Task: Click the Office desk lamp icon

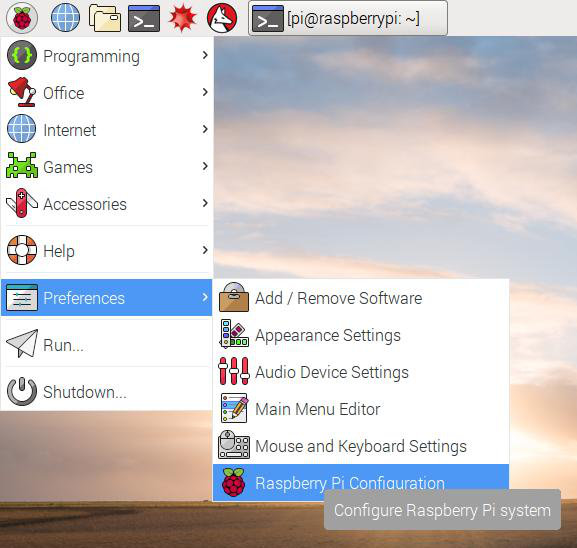Action: (x=22, y=92)
